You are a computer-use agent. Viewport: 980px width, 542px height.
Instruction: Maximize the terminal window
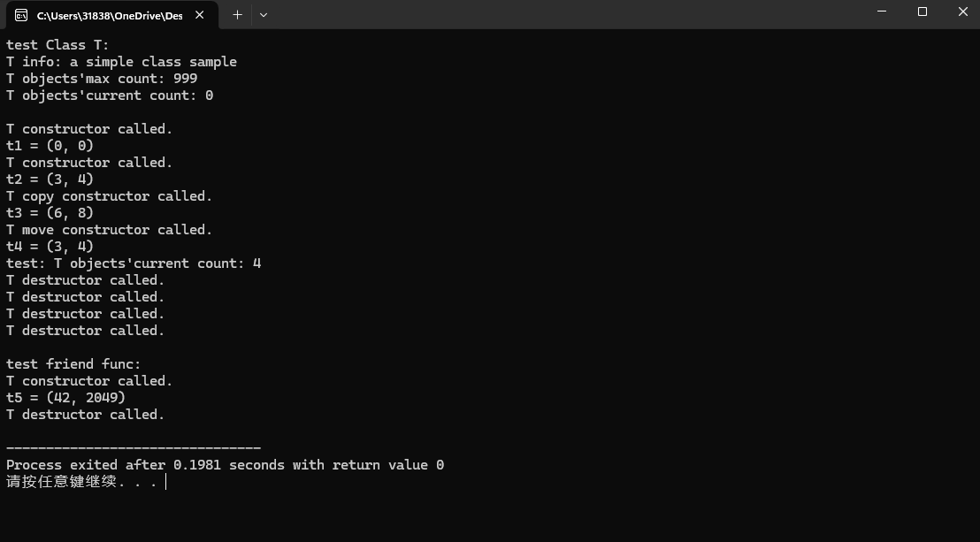[x=922, y=11]
